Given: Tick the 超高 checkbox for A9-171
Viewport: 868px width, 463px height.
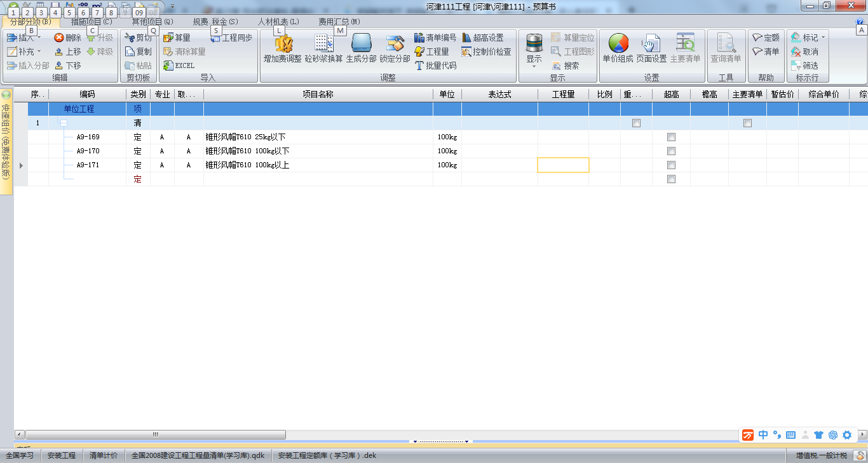Looking at the screenshot, I should 671,165.
